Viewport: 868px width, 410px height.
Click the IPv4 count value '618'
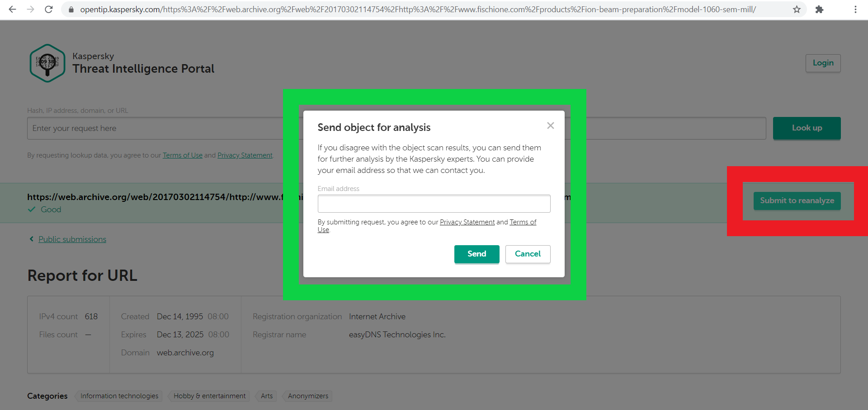(91, 317)
